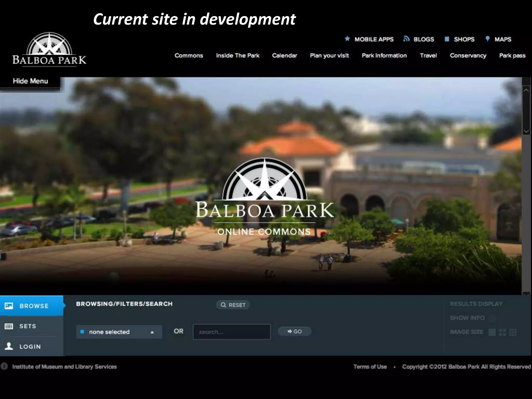This screenshot has width=532, height=399.
Task: Open Inside The Park menu
Action: (238, 56)
